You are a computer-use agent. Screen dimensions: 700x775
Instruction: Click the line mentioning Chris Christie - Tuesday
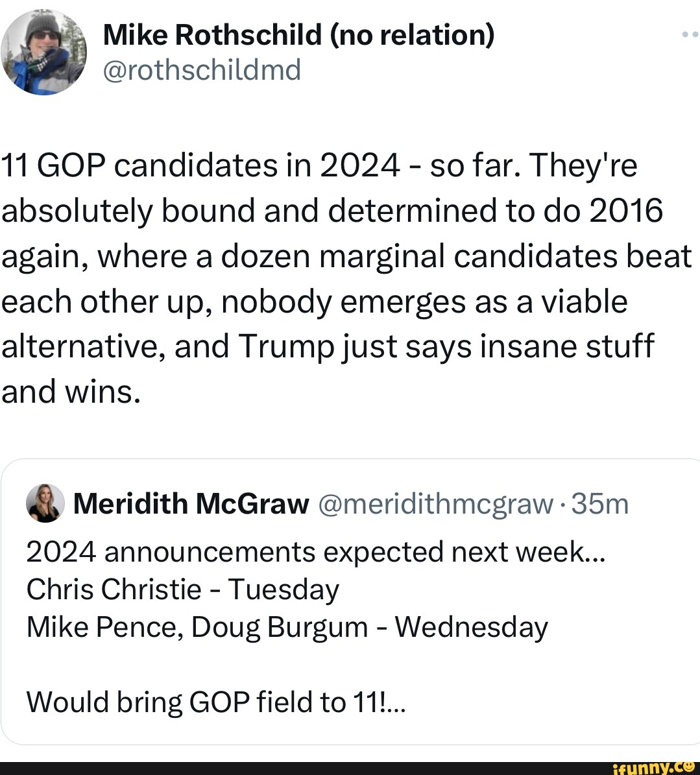click(183, 590)
